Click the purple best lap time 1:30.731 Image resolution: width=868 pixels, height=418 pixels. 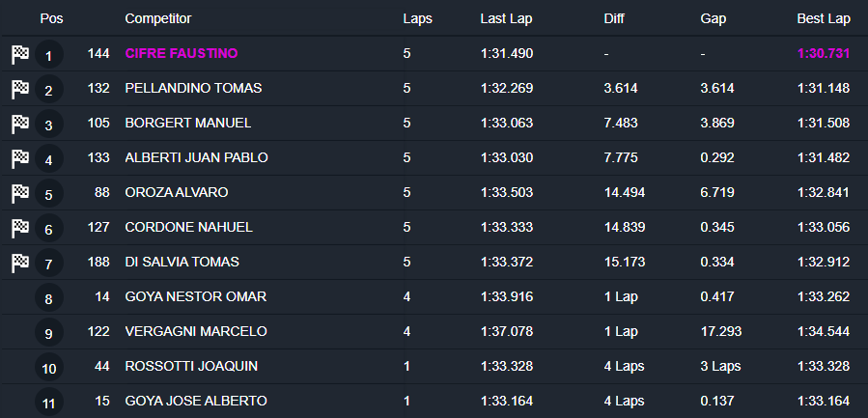point(823,54)
